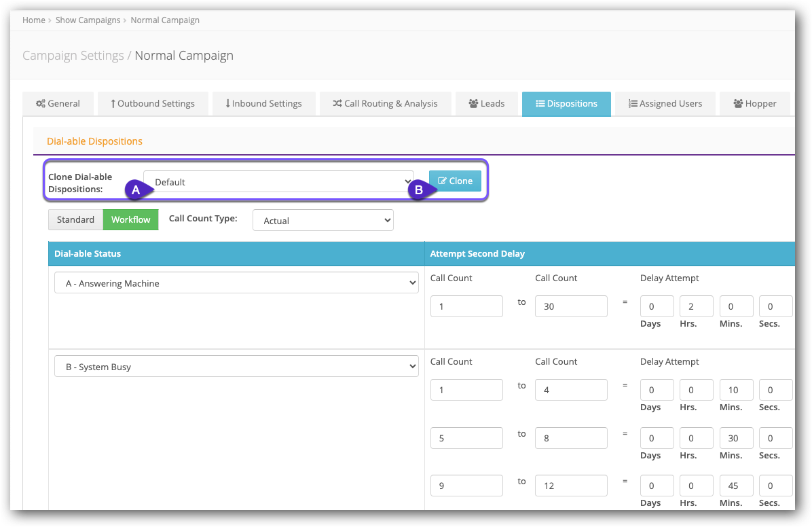Open the System Busy status dropdown
The image size is (812, 527).
coord(236,367)
